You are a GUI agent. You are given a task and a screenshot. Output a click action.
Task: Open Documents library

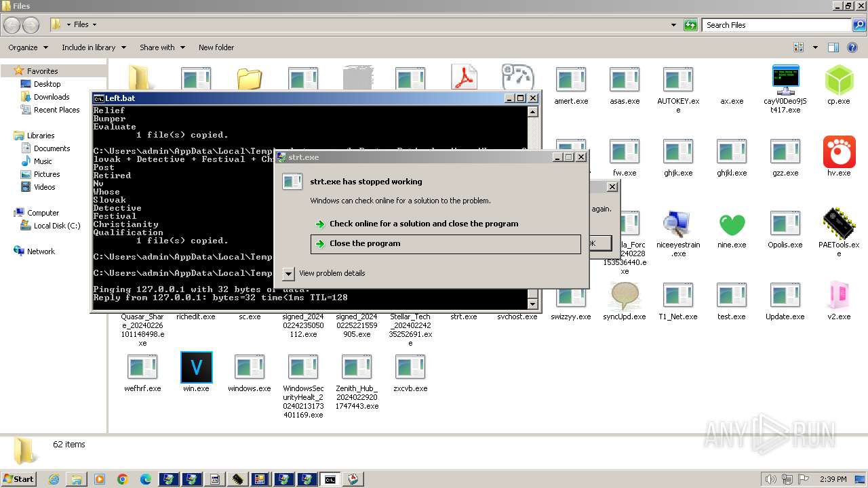(x=52, y=148)
